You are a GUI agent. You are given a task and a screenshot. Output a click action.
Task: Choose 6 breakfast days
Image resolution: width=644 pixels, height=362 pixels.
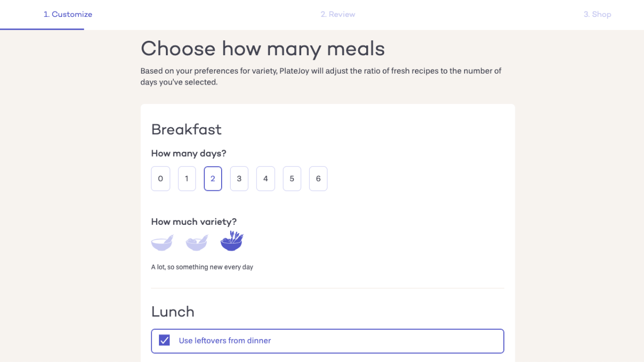(318, 179)
